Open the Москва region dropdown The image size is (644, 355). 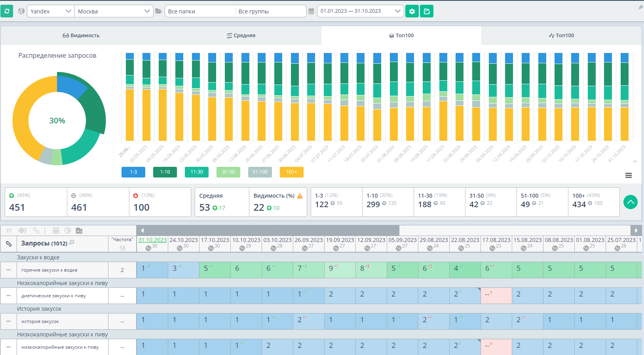[x=114, y=11]
